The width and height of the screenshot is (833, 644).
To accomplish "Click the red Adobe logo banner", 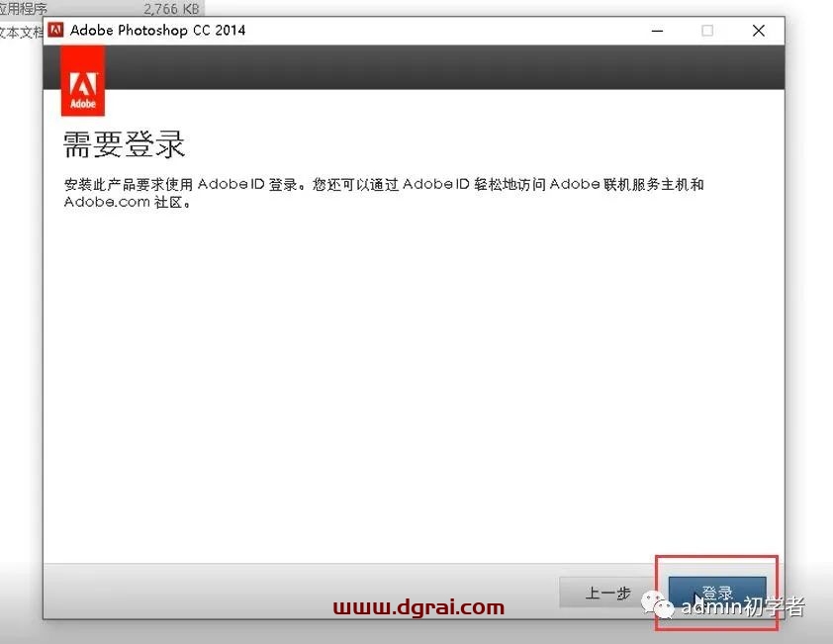I will [82, 80].
